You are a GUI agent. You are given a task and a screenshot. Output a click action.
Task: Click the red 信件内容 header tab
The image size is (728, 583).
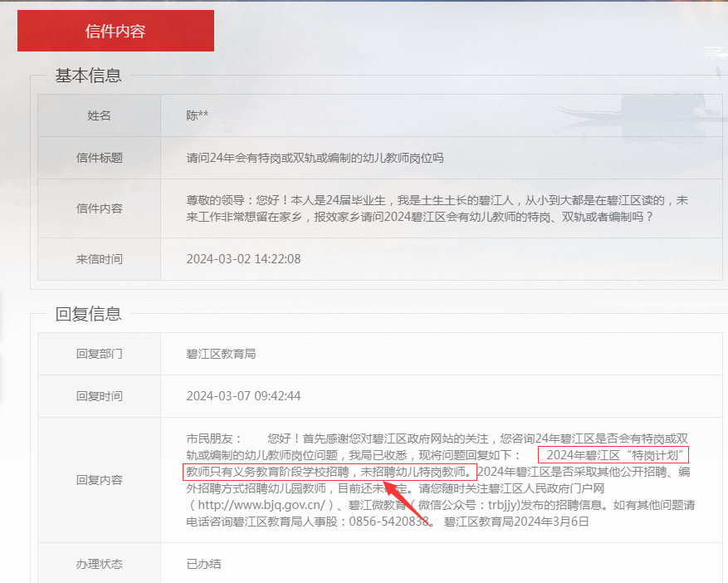click(x=115, y=31)
